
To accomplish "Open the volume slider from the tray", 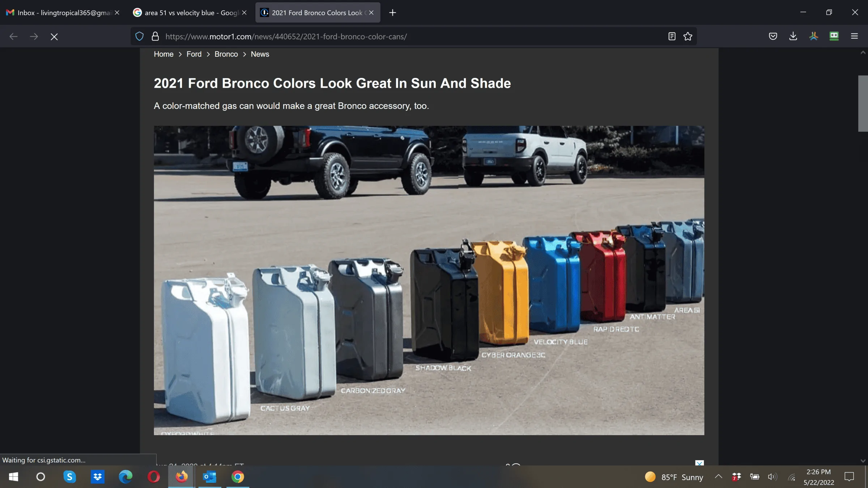I will click(773, 477).
